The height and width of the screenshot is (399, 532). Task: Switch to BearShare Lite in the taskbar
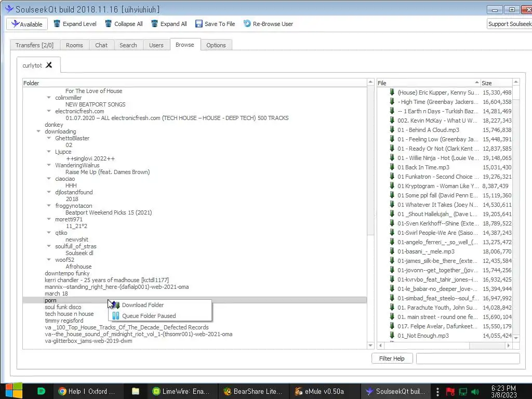(253, 391)
